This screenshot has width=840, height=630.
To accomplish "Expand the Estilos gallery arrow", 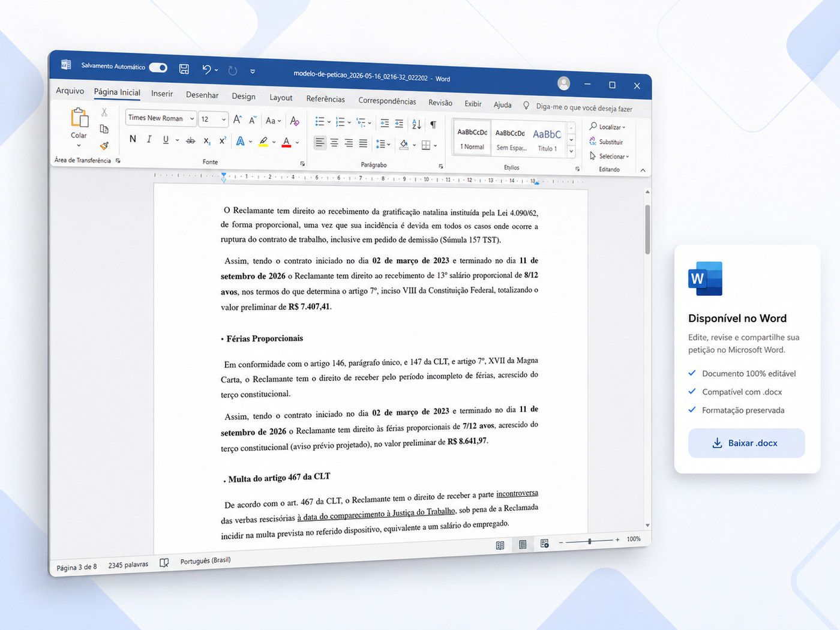I will point(572,152).
